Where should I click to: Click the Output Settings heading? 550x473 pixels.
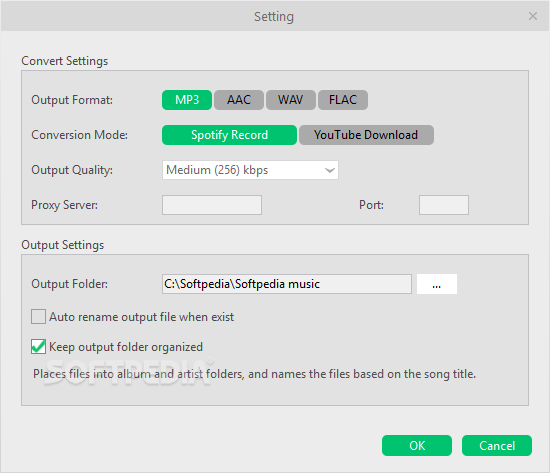[x=62, y=245]
